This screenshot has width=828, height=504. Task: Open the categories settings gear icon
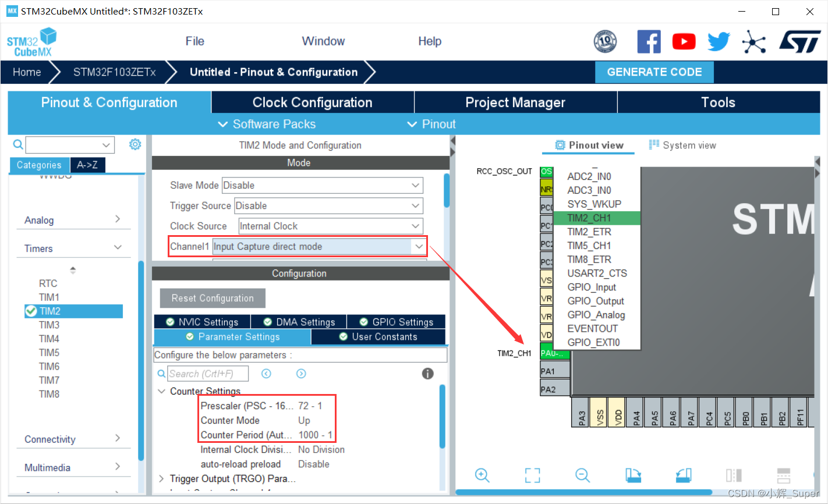click(135, 144)
